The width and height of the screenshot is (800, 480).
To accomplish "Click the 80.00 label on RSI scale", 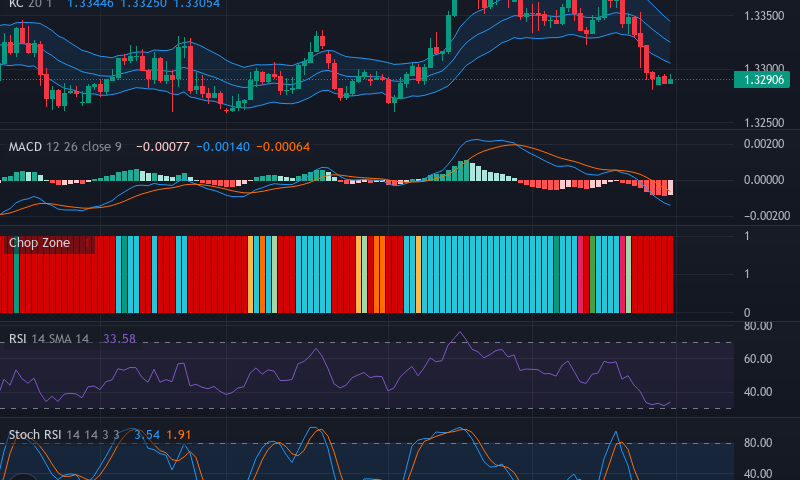I will 758,326.
